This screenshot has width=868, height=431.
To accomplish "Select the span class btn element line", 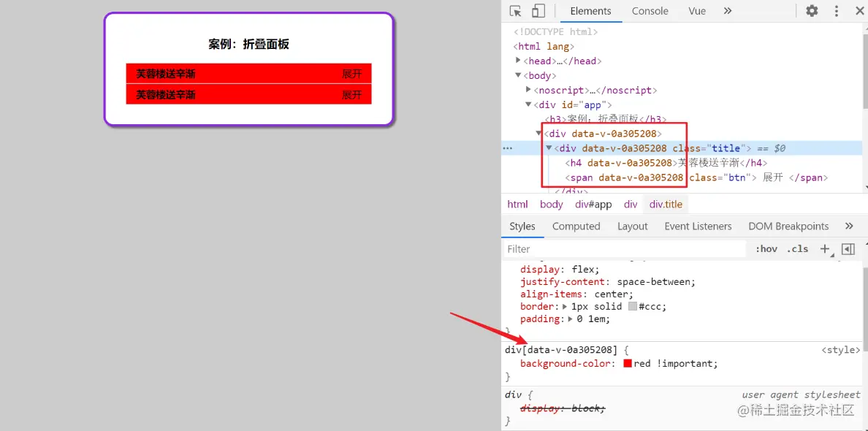I will click(696, 178).
